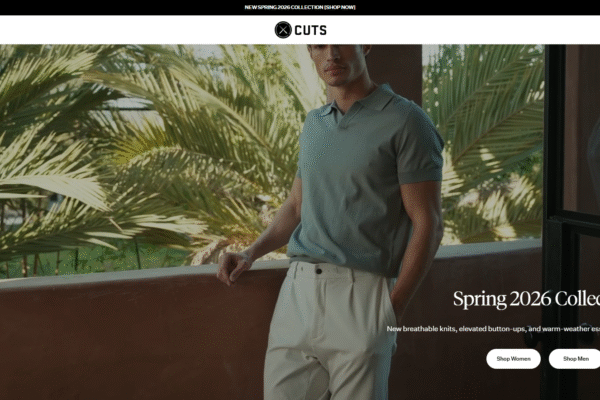Click the black door frame at right edge
This screenshot has width=600, height=400.
click(x=555, y=222)
